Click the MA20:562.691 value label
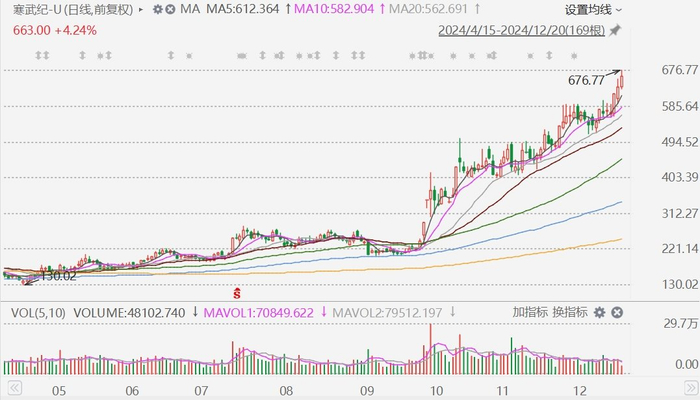 (429, 9)
